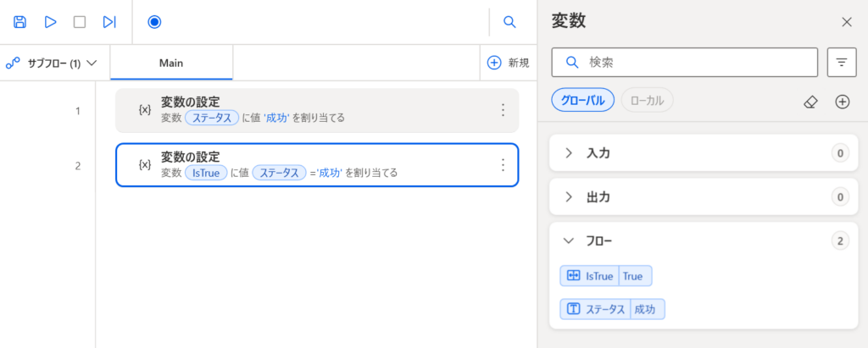The image size is (868, 348).
Task: Save the flow with the floppy disk icon
Action: [20, 22]
